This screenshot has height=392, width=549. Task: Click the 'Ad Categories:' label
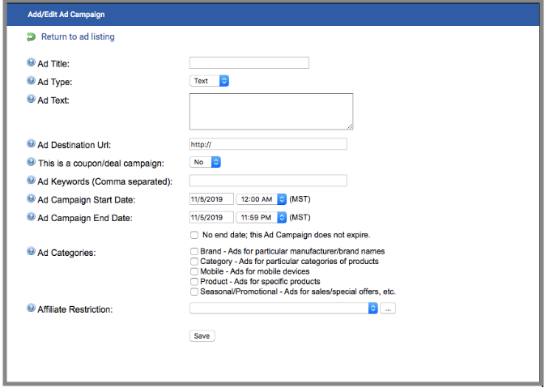pyautogui.click(x=66, y=253)
